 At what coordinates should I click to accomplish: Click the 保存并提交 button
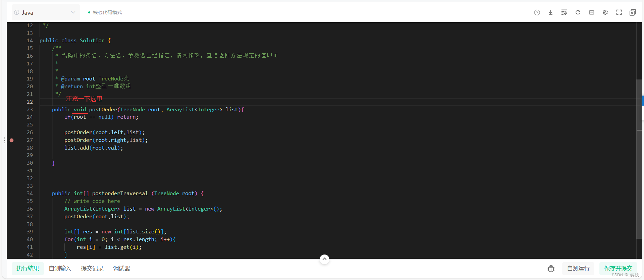coord(618,269)
